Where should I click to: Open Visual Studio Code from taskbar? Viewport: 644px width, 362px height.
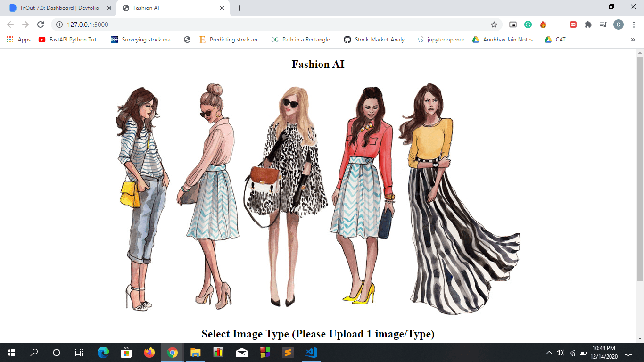coord(311,353)
